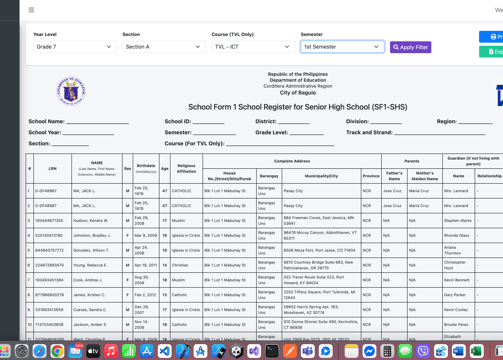Click the Apply Filter button
Image resolution: width=503 pixels, height=360 pixels.
(410, 47)
